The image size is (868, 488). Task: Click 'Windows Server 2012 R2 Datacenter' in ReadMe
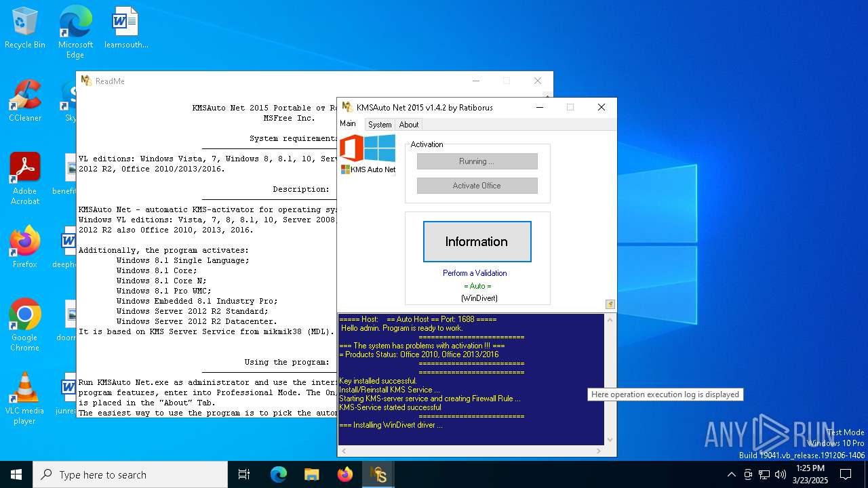pos(197,321)
